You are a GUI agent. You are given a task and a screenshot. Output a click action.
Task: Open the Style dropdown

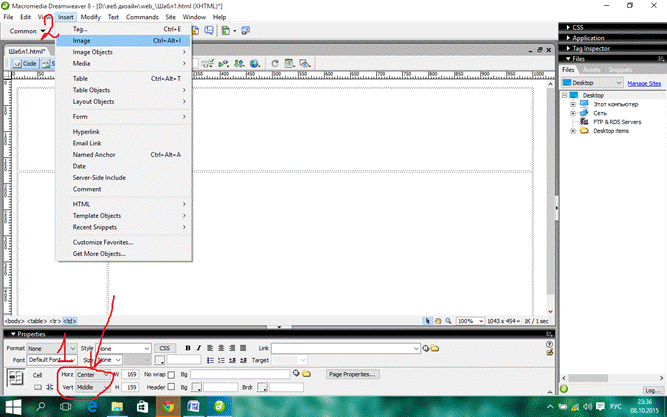pos(123,348)
